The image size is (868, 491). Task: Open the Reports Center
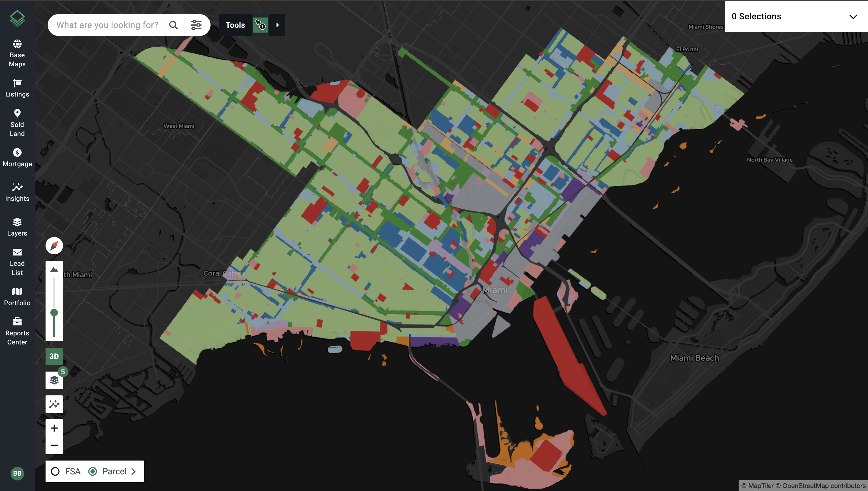coord(17,331)
